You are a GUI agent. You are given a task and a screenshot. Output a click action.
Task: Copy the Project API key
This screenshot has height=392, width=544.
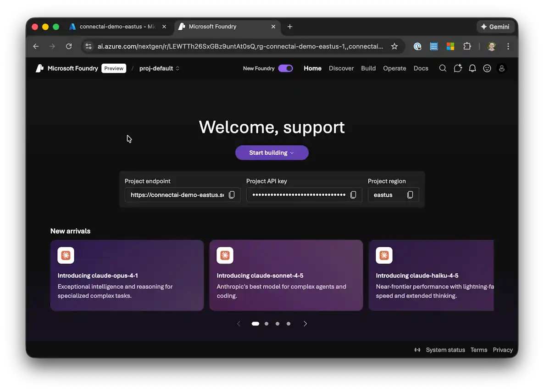coord(353,195)
